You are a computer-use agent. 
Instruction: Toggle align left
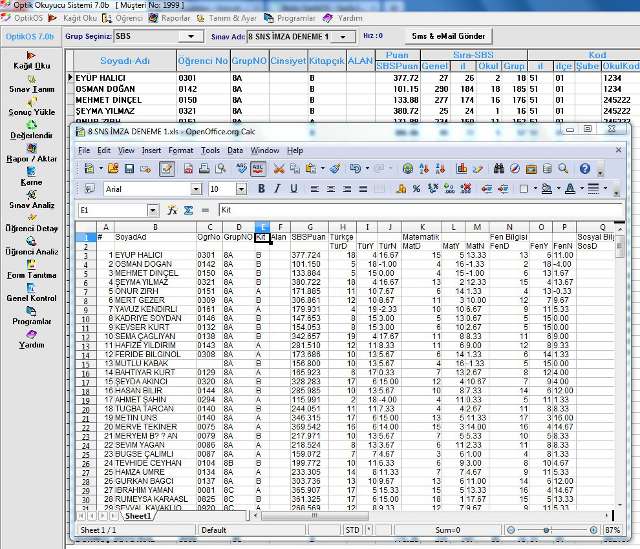click(x=314, y=189)
